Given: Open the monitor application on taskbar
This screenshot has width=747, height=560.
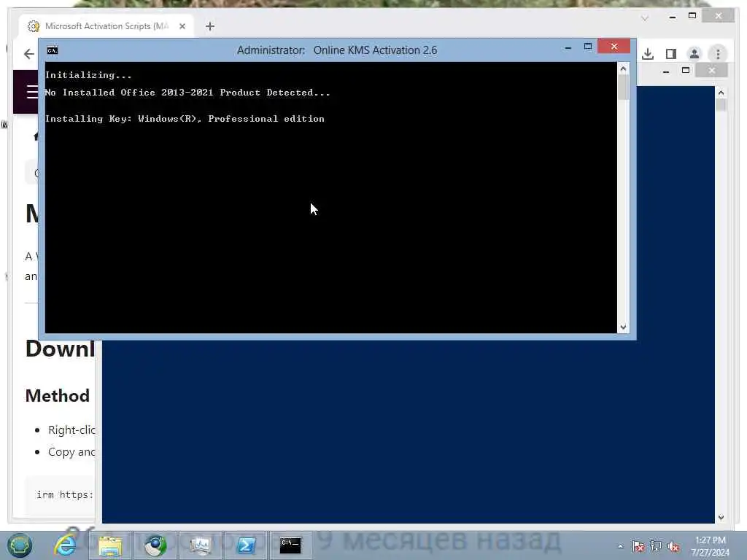Looking at the screenshot, I should [201, 545].
